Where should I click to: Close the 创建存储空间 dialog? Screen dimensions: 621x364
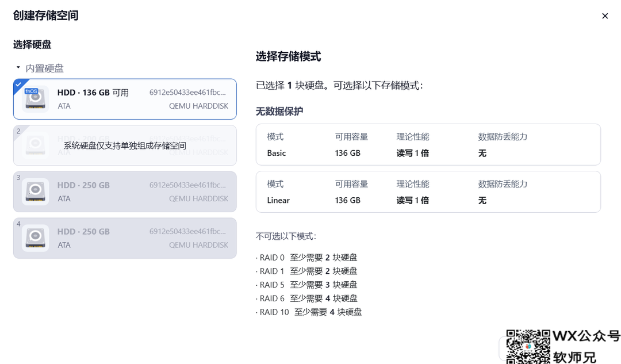pos(604,16)
